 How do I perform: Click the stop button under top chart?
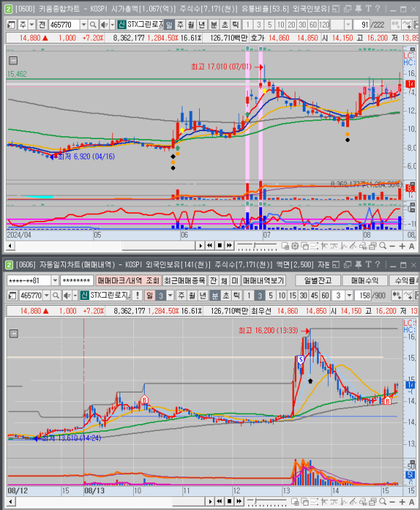coord(219,246)
